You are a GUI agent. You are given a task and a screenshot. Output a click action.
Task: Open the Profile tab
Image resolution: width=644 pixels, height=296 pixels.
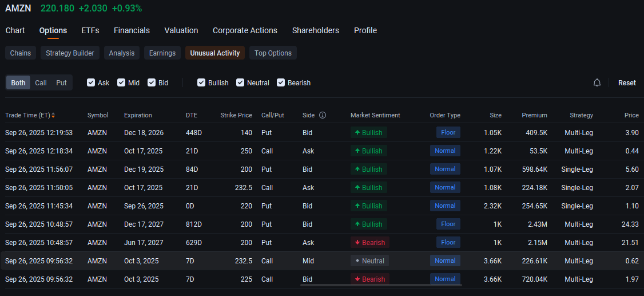tap(365, 30)
